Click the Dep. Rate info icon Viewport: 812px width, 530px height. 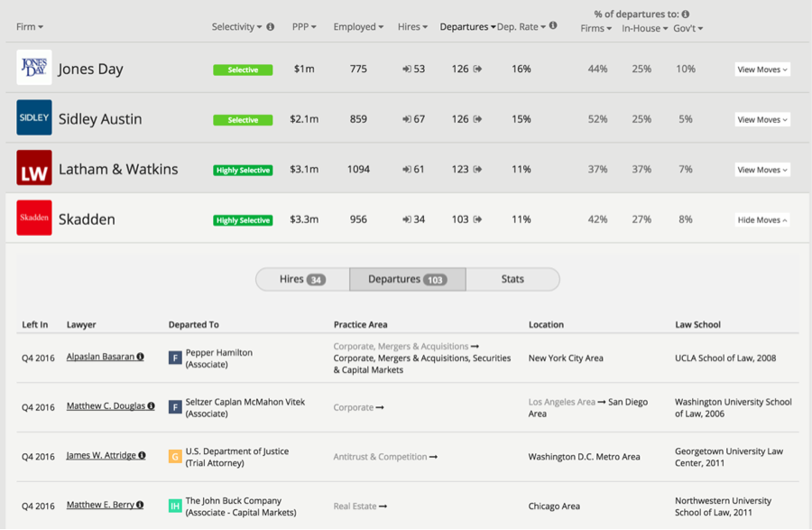pos(553,25)
